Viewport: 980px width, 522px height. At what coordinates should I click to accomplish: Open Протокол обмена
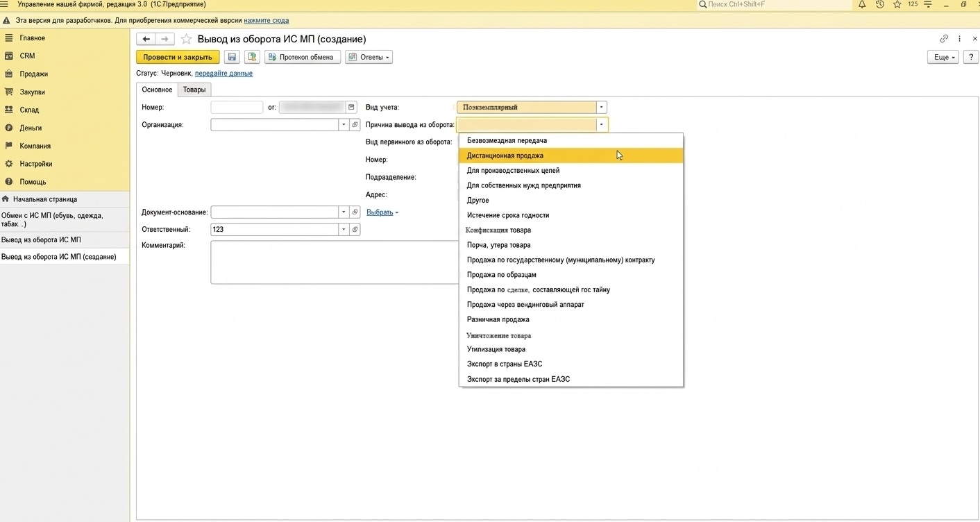[x=303, y=57]
